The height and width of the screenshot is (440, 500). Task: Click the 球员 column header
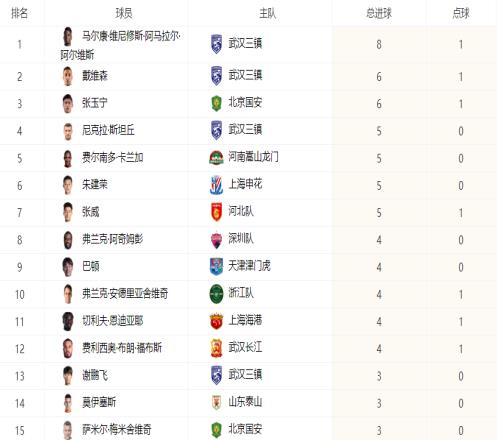(x=124, y=13)
